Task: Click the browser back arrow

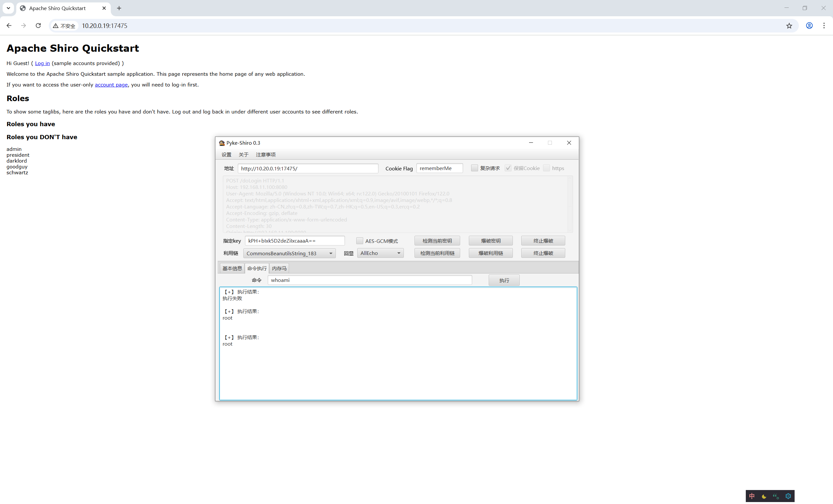Action: (9, 26)
